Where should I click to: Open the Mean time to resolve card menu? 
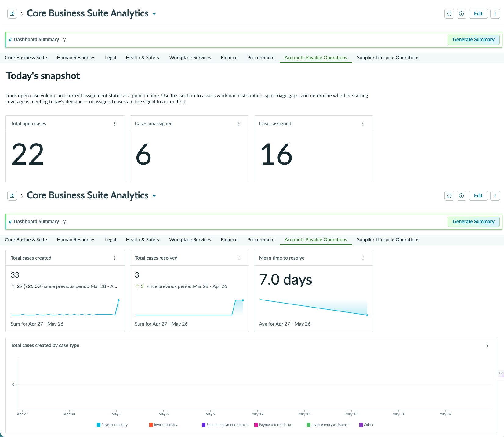tap(363, 258)
